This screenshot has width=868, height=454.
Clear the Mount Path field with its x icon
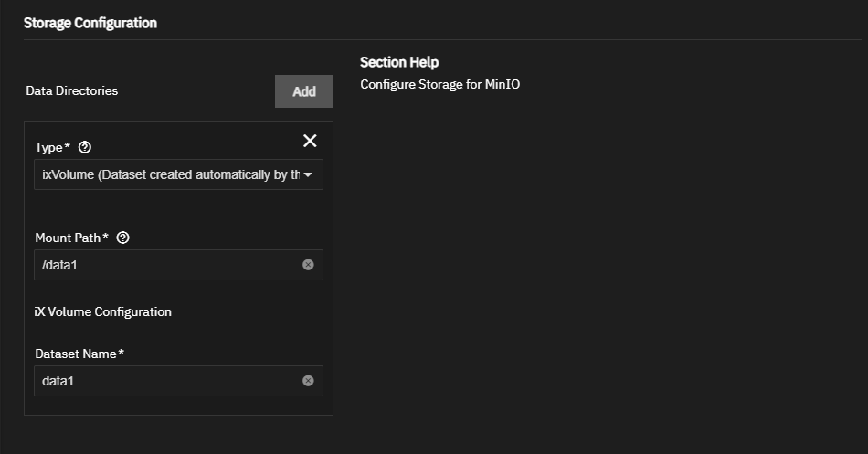click(308, 265)
